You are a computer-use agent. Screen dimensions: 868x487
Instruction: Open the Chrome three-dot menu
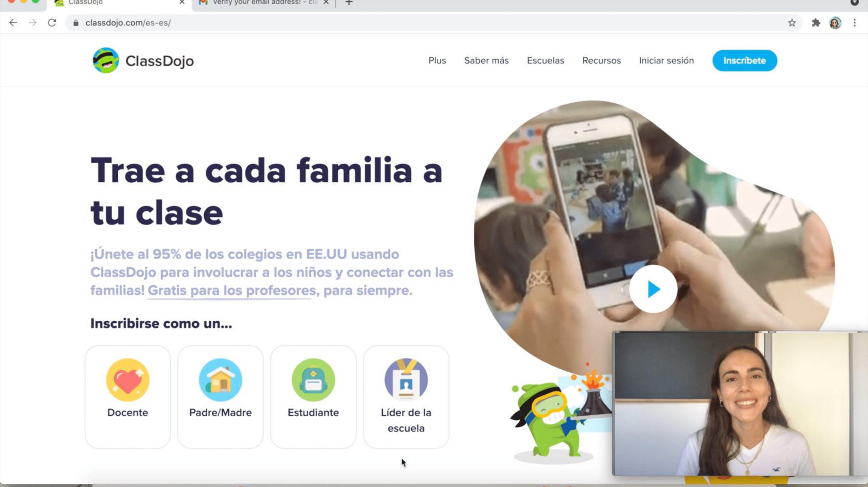pyautogui.click(x=855, y=23)
